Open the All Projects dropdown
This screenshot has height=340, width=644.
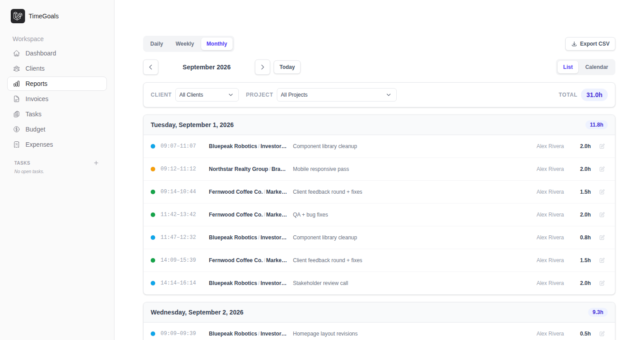337,95
